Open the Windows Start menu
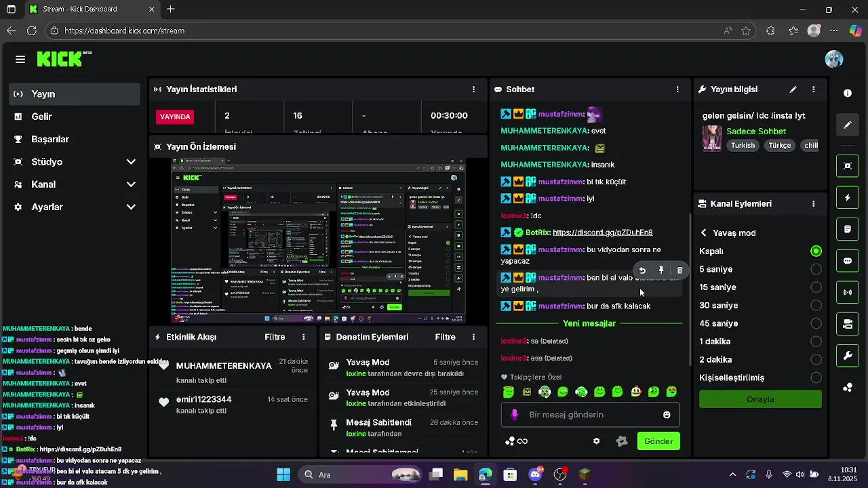Image resolution: width=868 pixels, height=488 pixels. 283,474
